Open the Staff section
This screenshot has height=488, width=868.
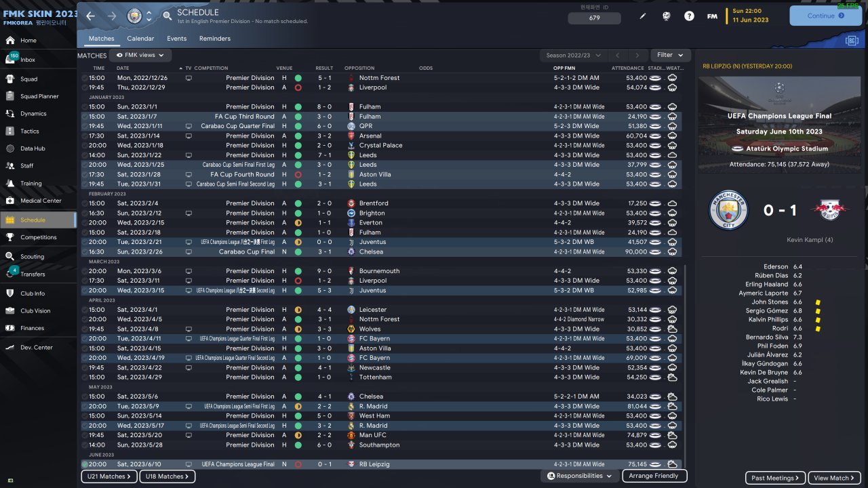(38, 166)
